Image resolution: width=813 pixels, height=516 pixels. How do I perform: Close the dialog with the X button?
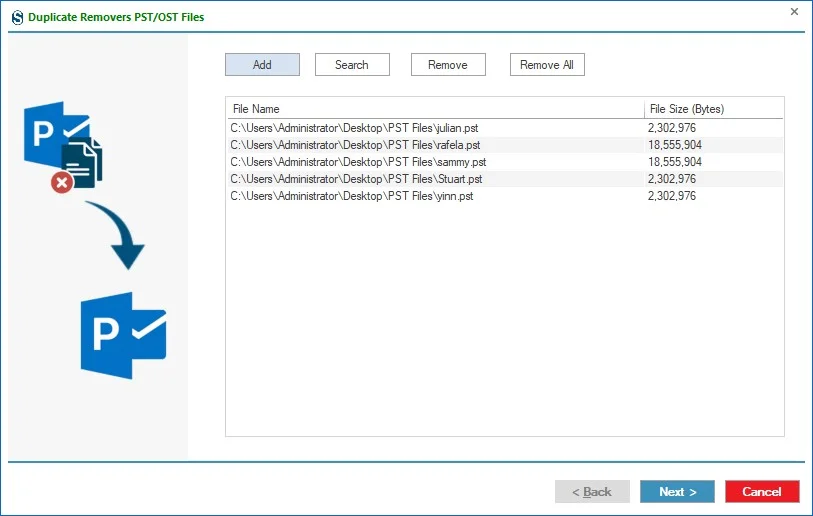pyautogui.click(x=794, y=11)
